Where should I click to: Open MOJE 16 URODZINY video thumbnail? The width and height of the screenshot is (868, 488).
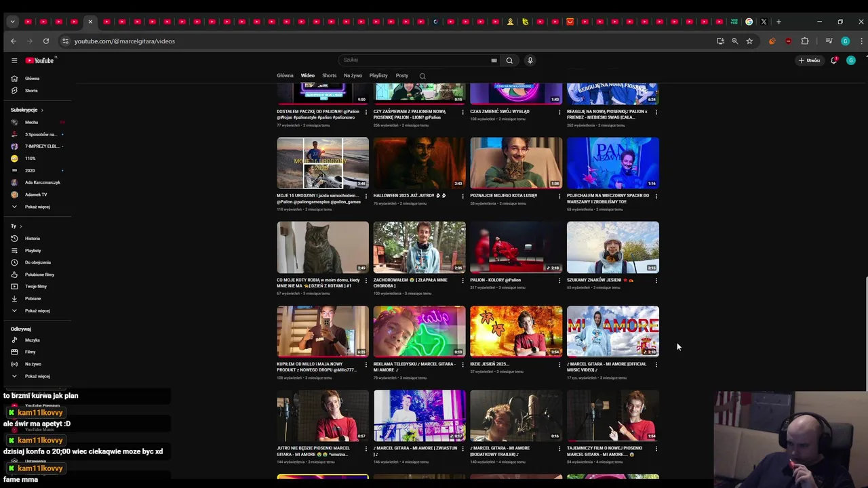click(323, 163)
